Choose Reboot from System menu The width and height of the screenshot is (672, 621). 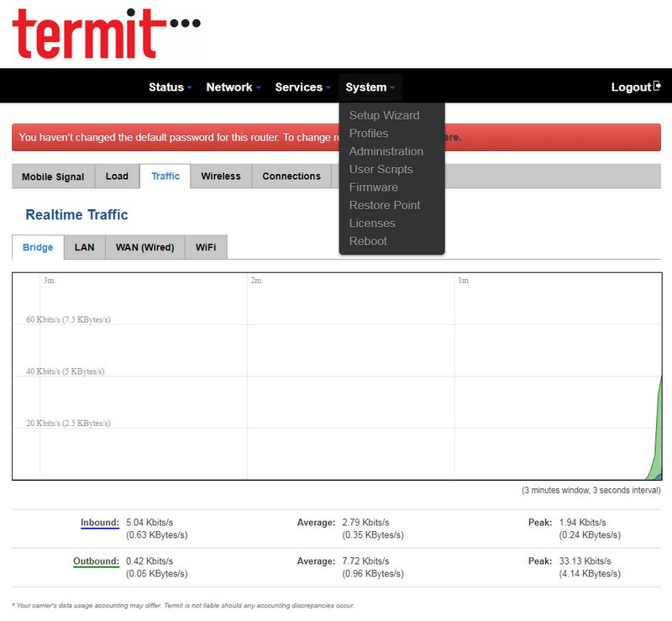click(368, 241)
